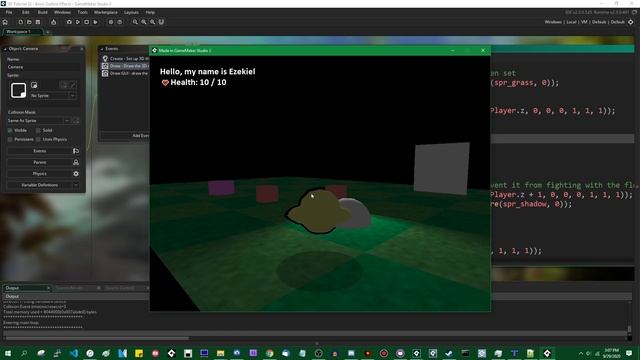The height and width of the screenshot is (360, 640).
Task: Clean the build cache via toolbar icon
Action: (95, 22)
